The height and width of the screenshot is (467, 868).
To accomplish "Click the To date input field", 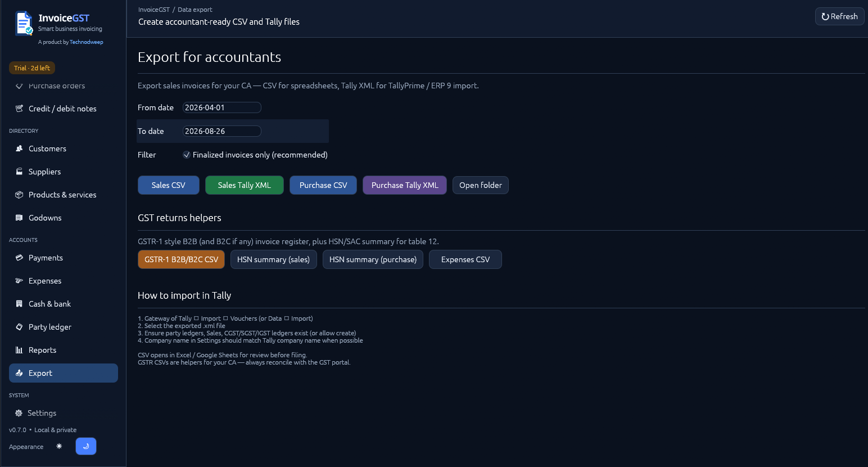I will click(x=222, y=131).
